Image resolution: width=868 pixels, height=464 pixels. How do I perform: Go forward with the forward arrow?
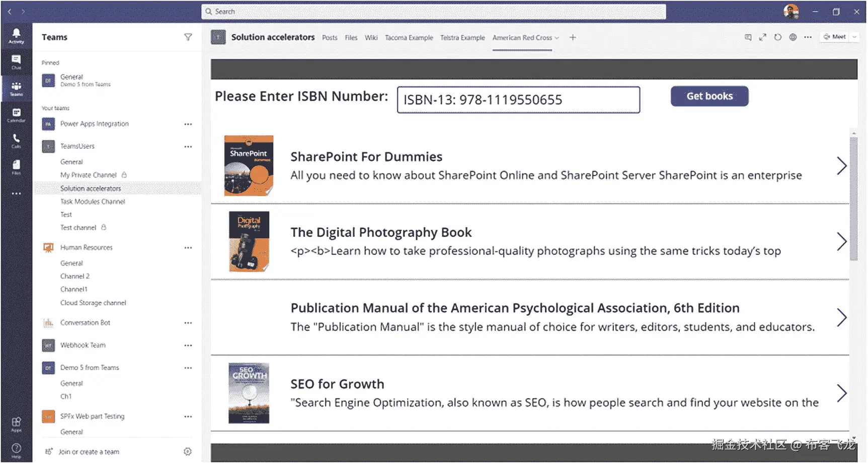click(23, 11)
